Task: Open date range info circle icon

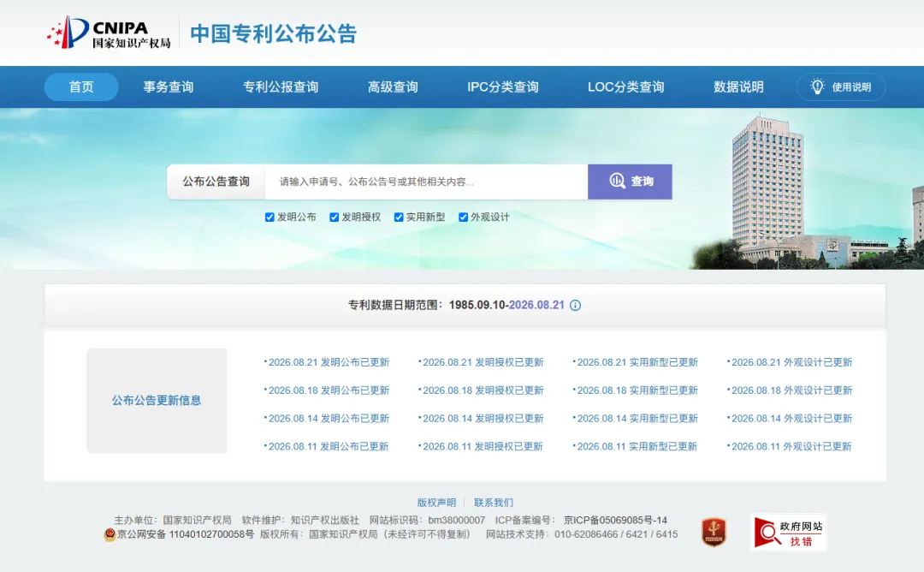Action: pos(575,305)
